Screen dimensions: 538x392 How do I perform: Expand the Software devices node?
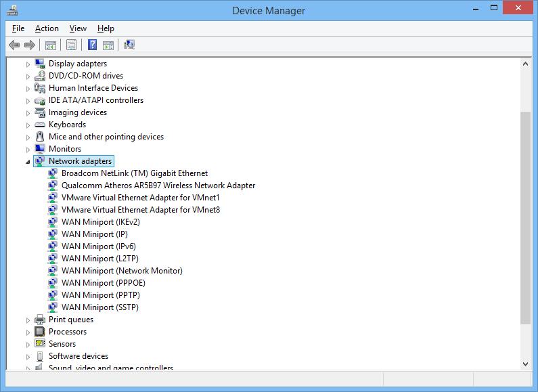pyautogui.click(x=28, y=357)
